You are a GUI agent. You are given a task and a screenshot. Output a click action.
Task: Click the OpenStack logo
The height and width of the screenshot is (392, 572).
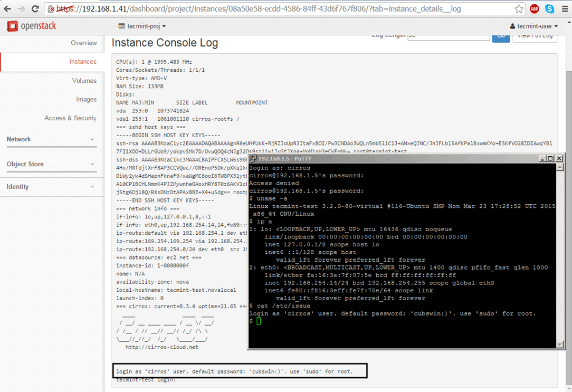pos(31,26)
